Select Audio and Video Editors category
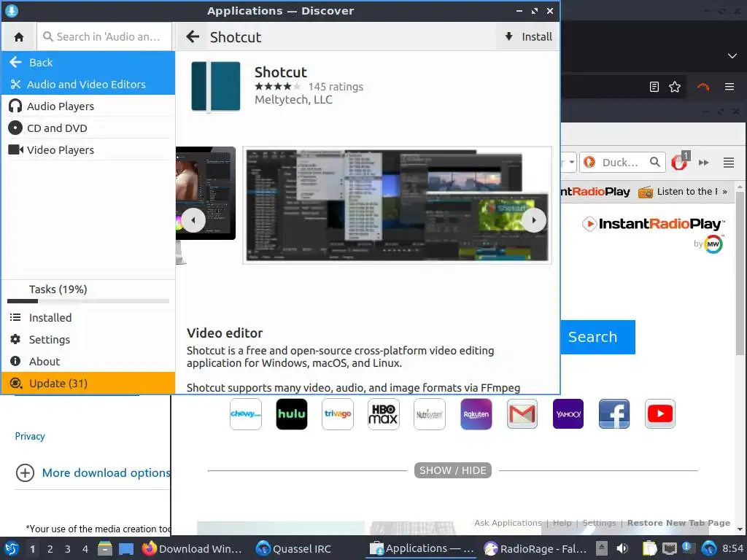Image resolution: width=747 pixels, height=560 pixels. 88,85
